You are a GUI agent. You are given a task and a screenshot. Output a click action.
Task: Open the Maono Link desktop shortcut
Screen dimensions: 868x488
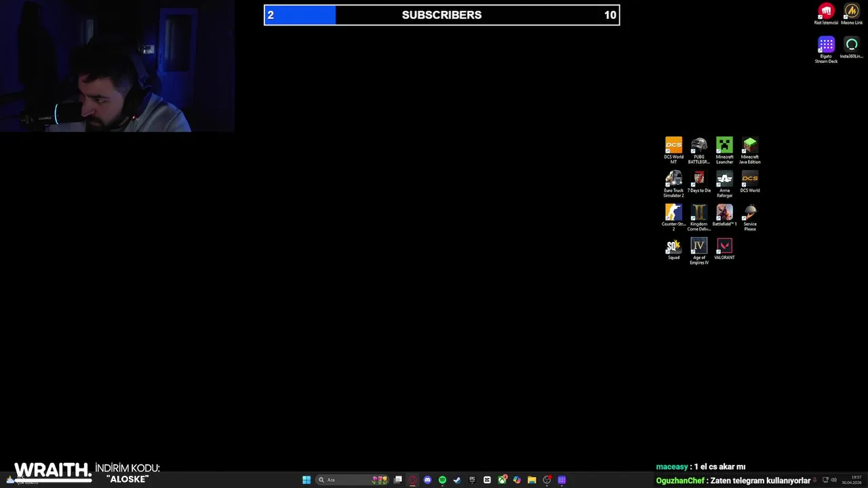click(x=852, y=14)
